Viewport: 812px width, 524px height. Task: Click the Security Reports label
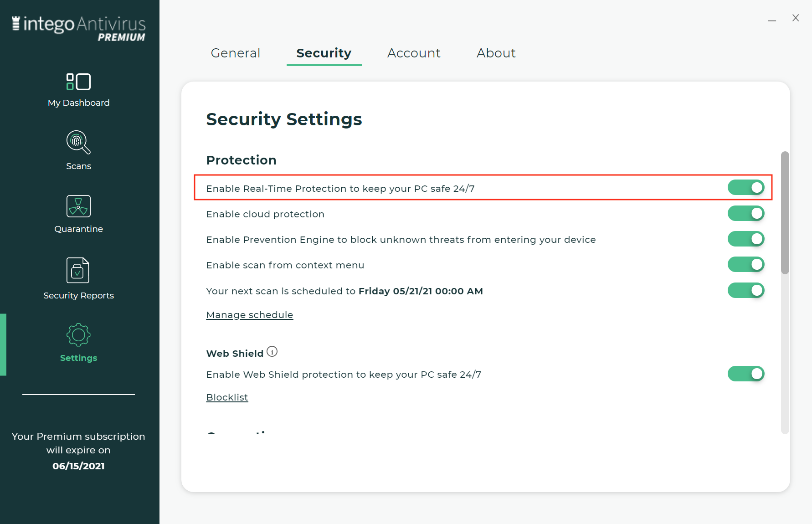click(78, 296)
